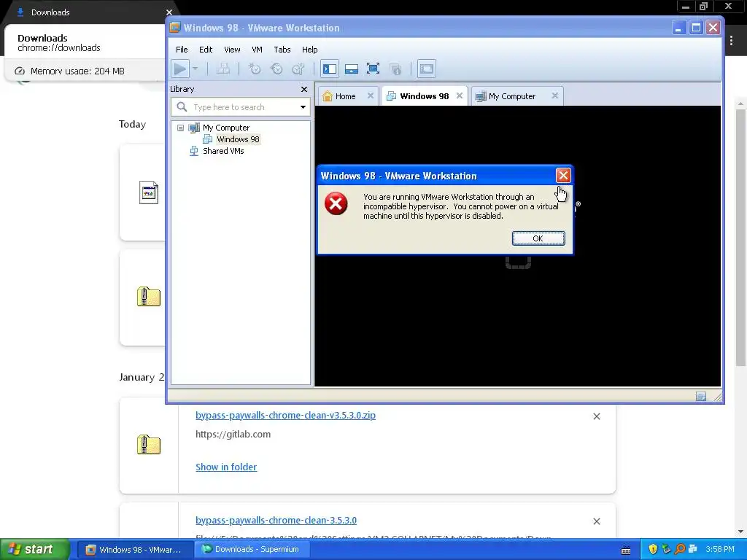Screen dimensions: 747x560
Task: Click the 3:58 PM clock
Action: (720, 550)
